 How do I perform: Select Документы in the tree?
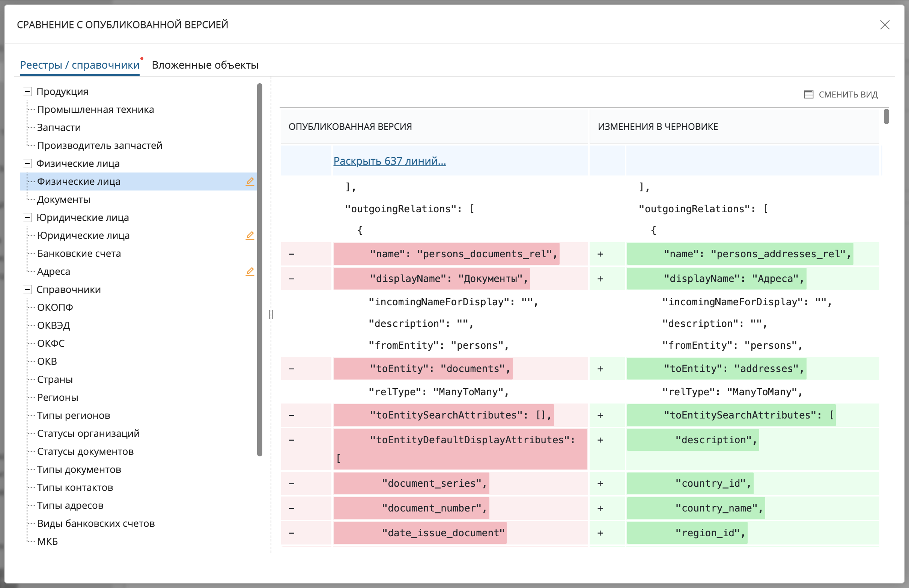pos(64,199)
